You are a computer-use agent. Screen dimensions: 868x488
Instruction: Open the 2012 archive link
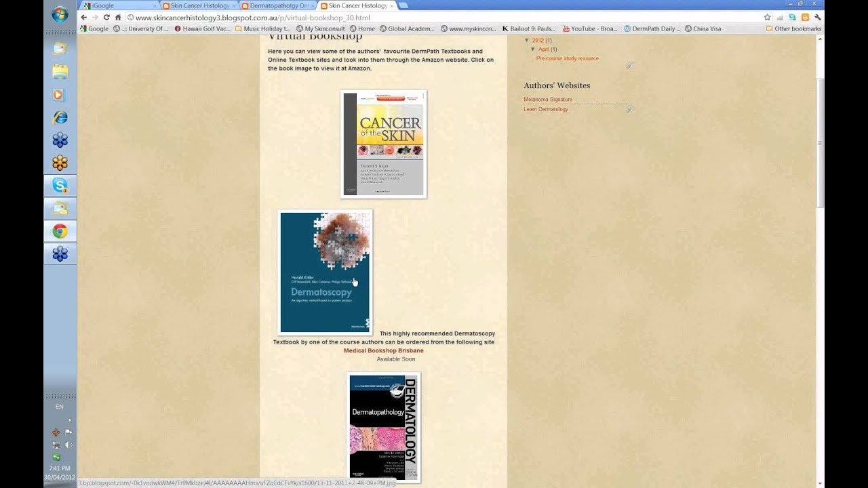click(x=538, y=41)
